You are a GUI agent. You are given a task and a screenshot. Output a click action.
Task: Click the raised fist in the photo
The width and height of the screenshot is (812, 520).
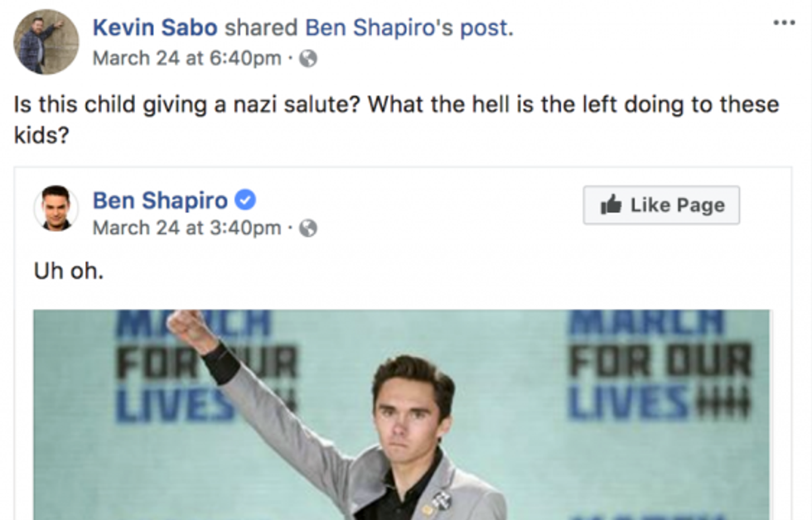coord(191,329)
